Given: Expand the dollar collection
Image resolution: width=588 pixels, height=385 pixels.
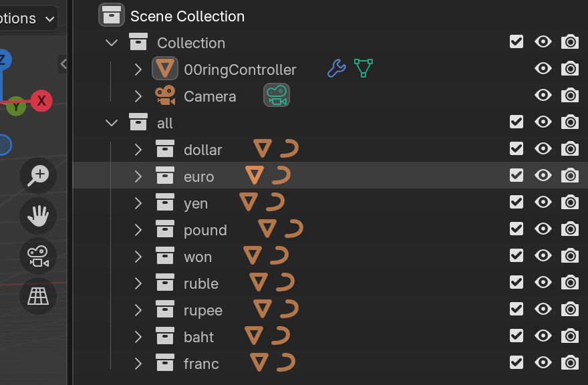Looking at the screenshot, I should (138, 150).
